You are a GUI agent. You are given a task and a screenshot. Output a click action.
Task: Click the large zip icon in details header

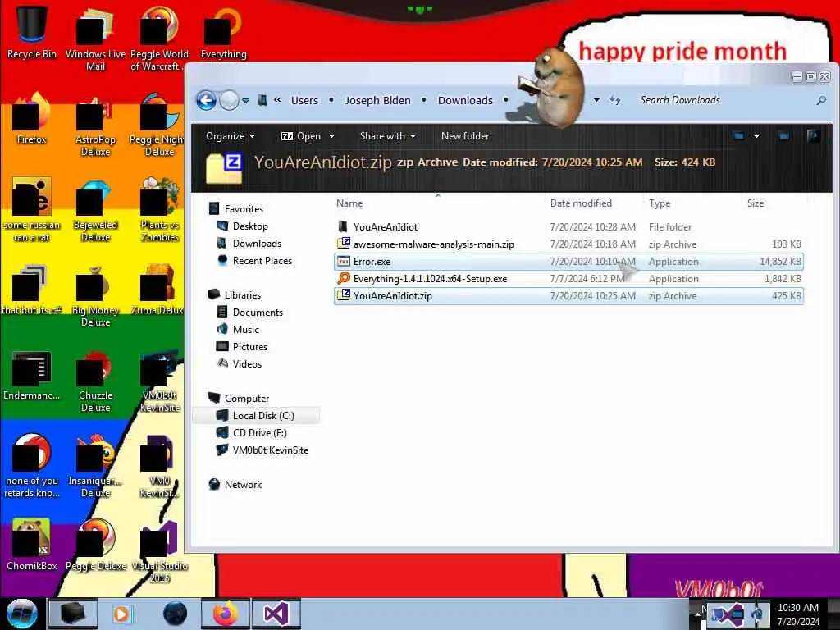[224, 169]
